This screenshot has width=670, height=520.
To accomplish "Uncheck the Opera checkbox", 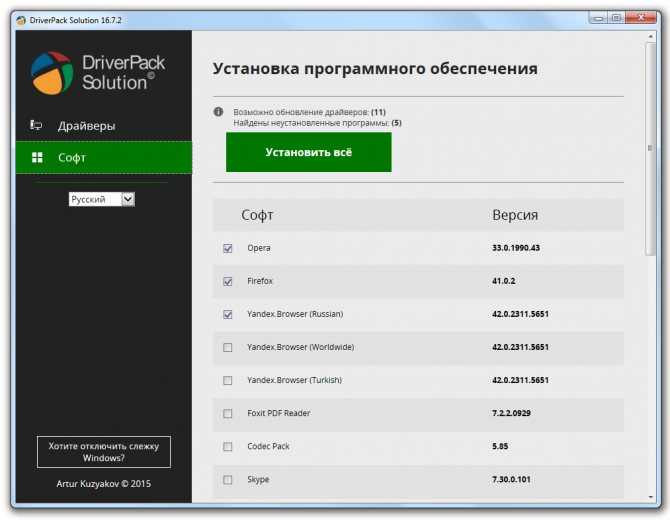I will tap(228, 248).
